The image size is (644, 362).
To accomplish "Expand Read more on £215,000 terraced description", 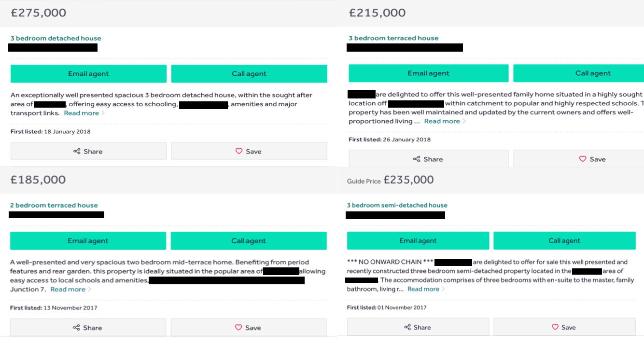I will (442, 121).
